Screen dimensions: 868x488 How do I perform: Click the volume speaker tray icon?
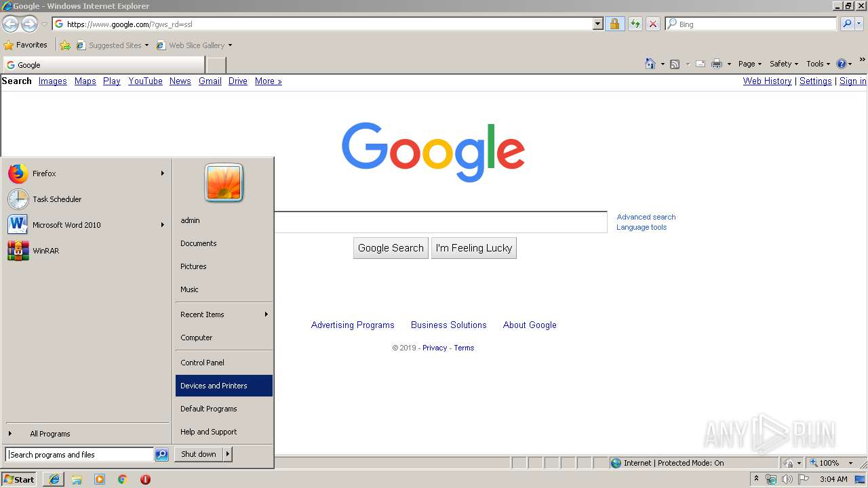coord(787,479)
